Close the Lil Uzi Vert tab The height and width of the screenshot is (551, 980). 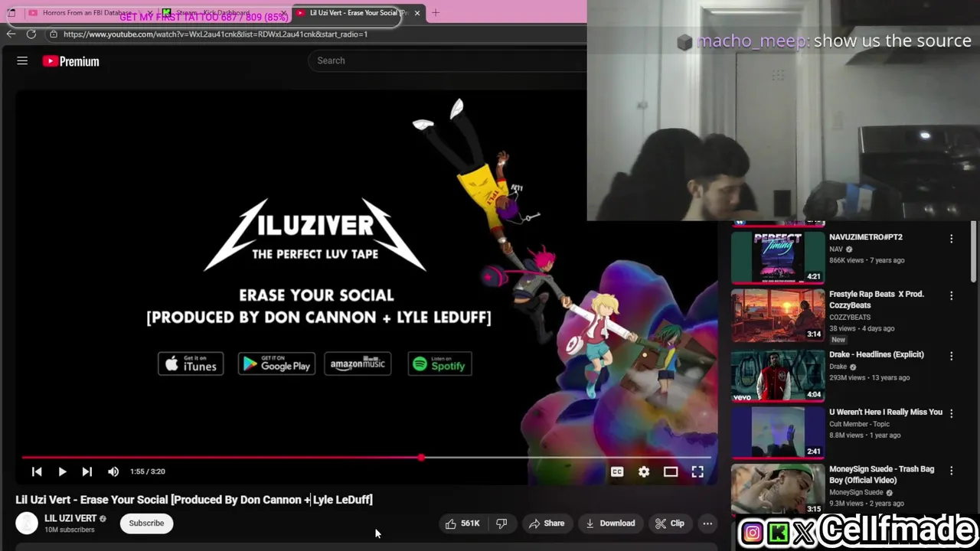coord(417,13)
